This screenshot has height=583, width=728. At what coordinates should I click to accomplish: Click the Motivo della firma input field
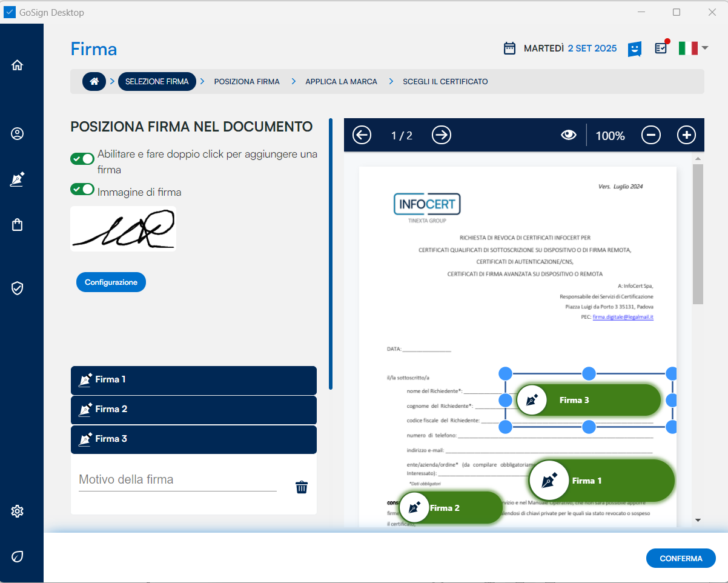click(x=177, y=479)
